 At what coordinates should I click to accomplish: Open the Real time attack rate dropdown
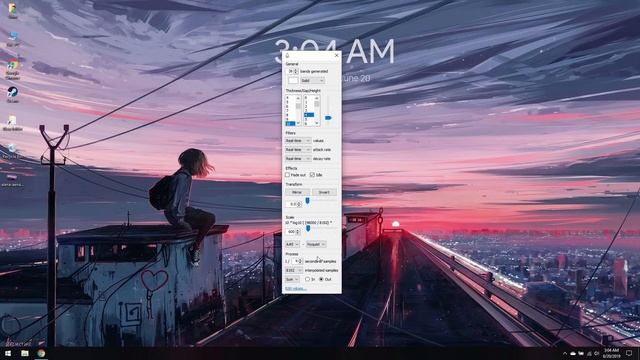coord(298,150)
